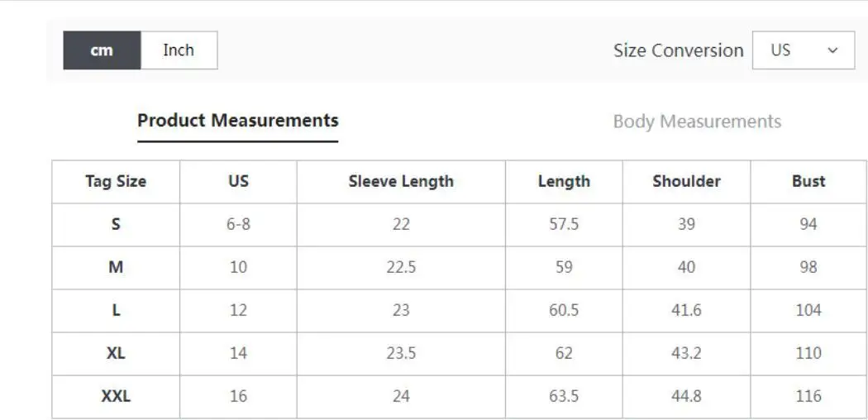
Task: Click the Bust column header
Action: coord(808,181)
